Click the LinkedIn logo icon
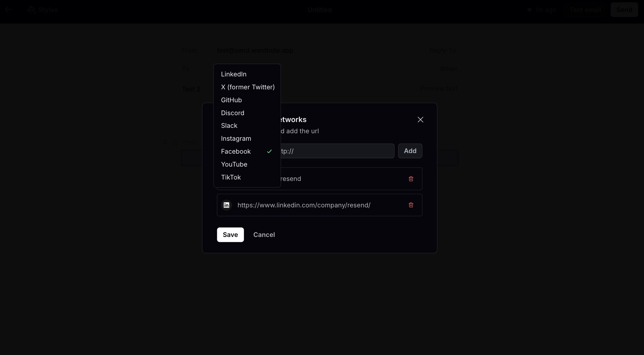This screenshot has width=644, height=355. click(x=226, y=205)
